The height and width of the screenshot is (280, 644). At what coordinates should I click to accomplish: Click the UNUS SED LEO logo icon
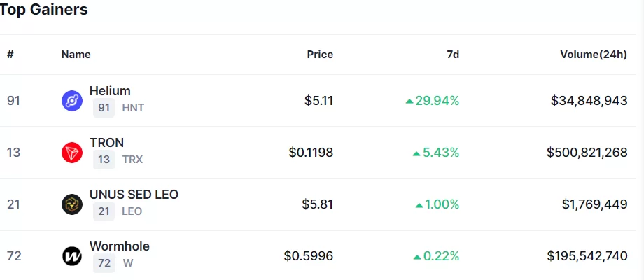click(72, 204)
